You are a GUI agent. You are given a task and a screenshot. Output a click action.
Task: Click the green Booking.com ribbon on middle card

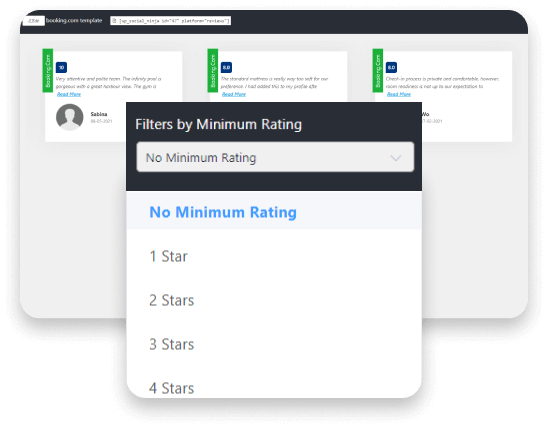[x=213, y=71]
